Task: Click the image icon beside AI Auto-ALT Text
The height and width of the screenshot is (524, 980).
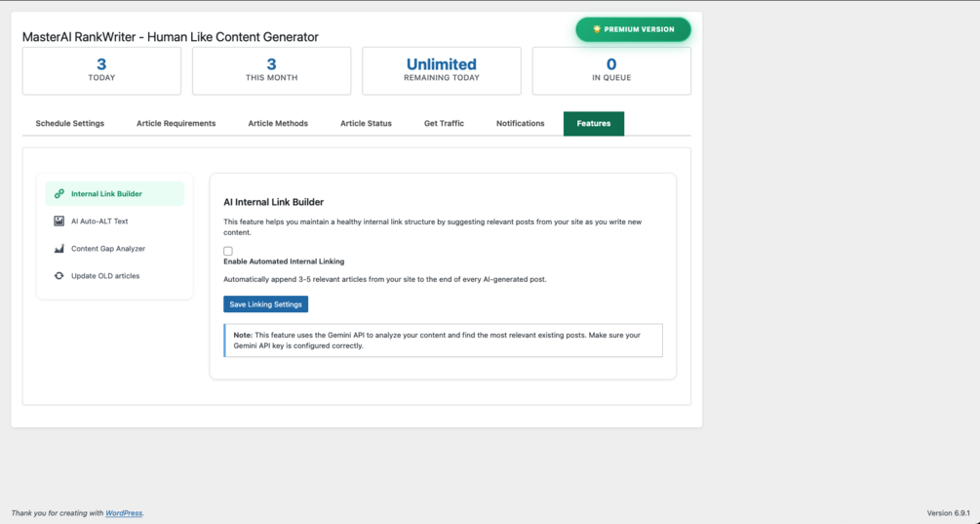Action: coord(59,222)
